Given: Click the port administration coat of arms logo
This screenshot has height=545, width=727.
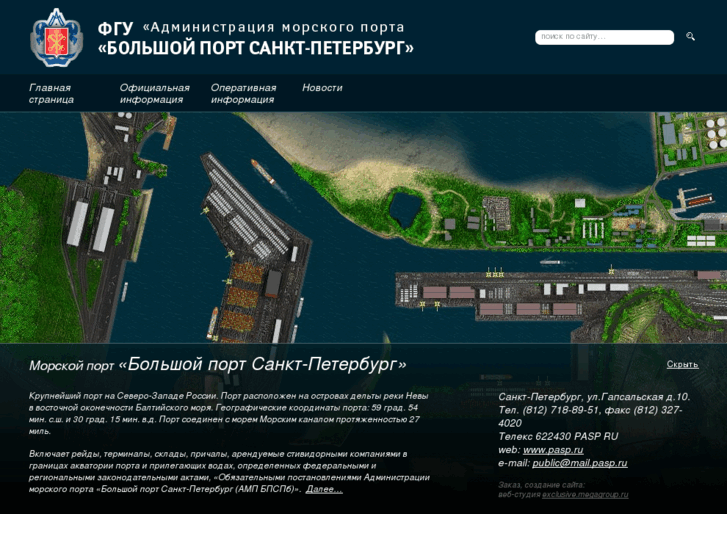Looking at the screenshot, I should pyautogui.click(x=57, y=38).
